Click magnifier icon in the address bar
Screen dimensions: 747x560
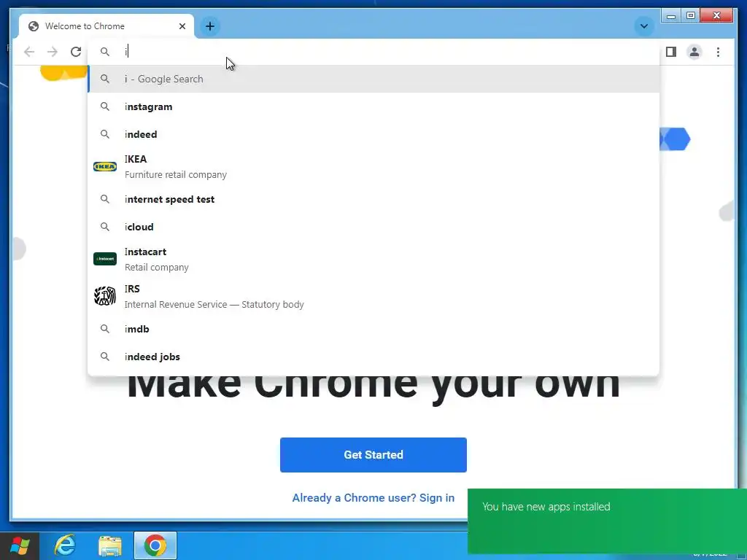pos(105,52)
